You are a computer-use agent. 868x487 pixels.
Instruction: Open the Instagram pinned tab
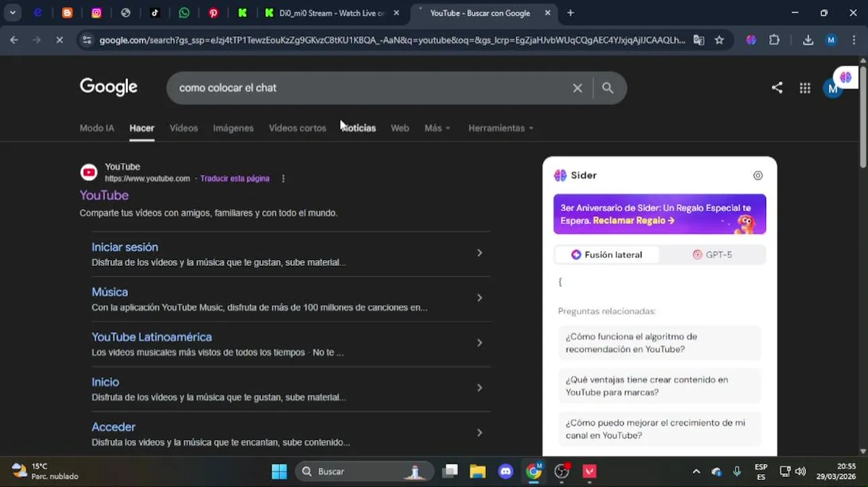point(97,13)
